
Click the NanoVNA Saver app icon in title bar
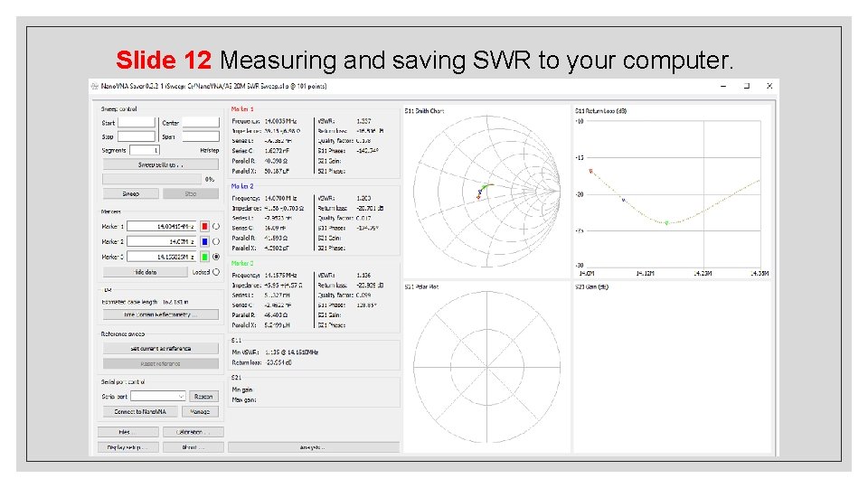click(95, 87)
